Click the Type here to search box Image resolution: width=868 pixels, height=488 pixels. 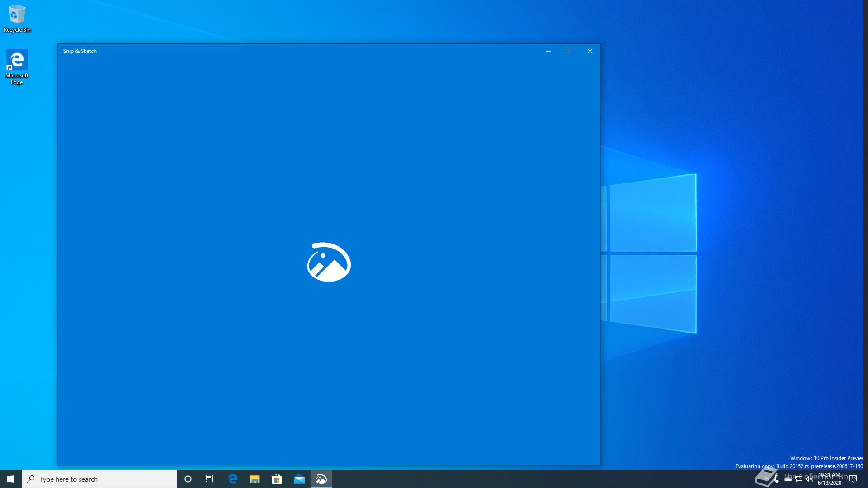tap(99, 479)
